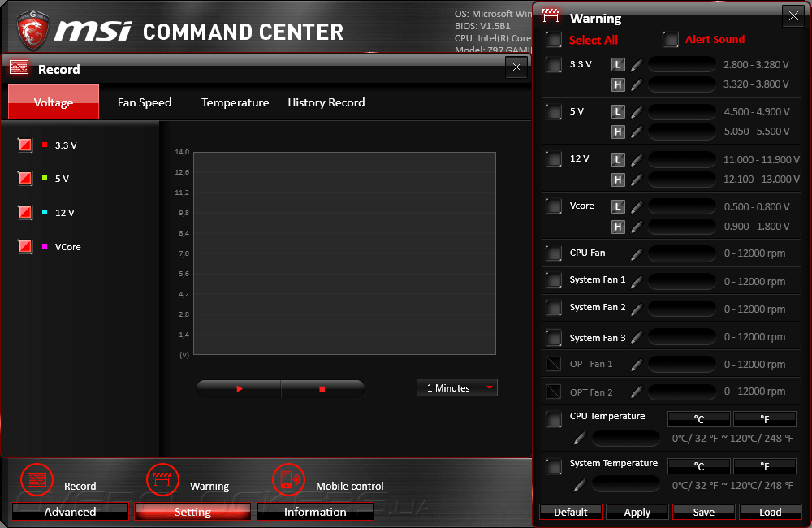Click the L icon for 12 V
Viewport: 812px width, 528px height.
click(x=618, y=159)
